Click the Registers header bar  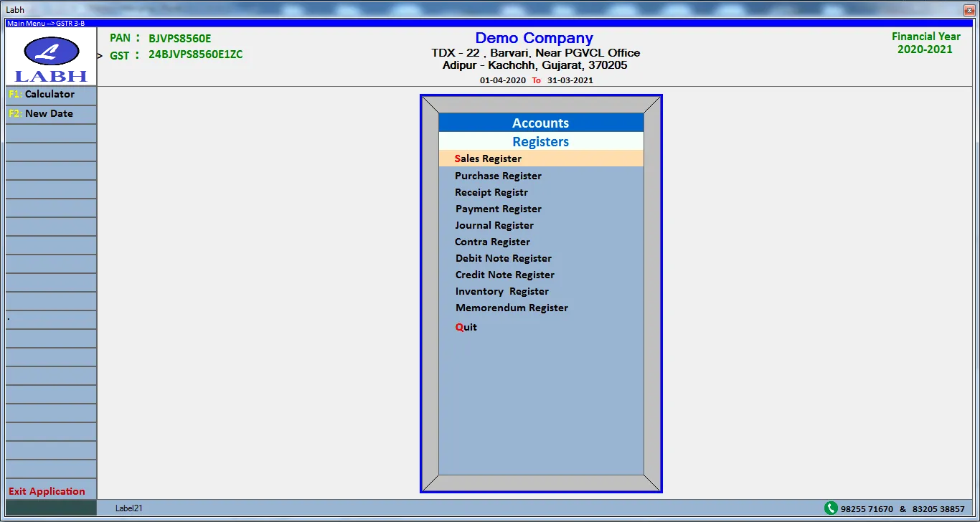pos(540,141)
